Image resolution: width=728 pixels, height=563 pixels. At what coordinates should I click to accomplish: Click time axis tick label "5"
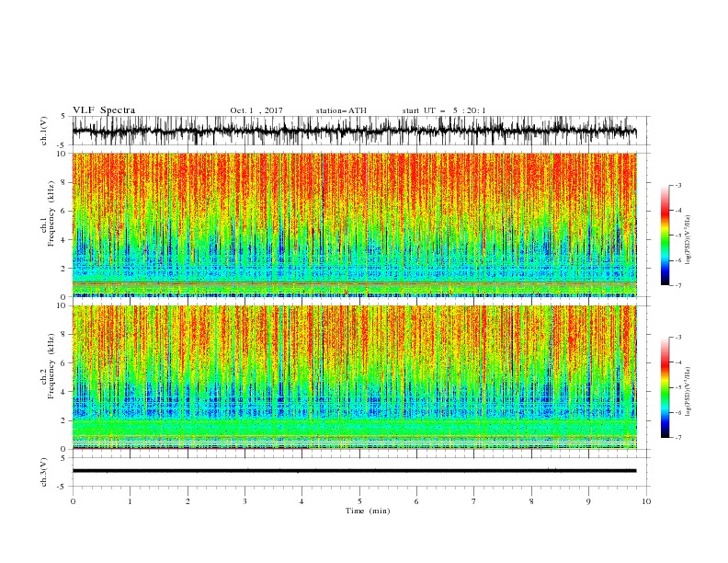click(359, 501)
